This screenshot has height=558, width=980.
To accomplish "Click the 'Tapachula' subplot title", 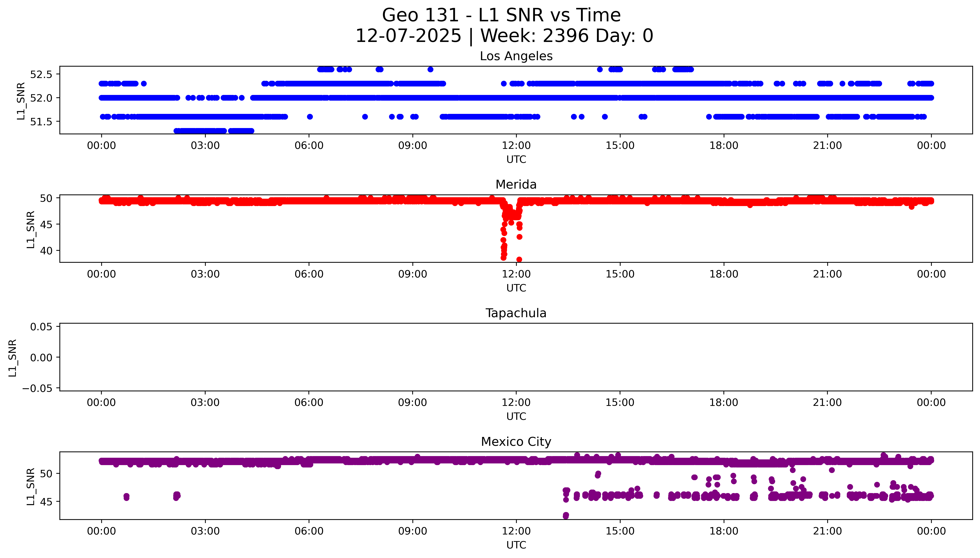I will click(516, 313).
